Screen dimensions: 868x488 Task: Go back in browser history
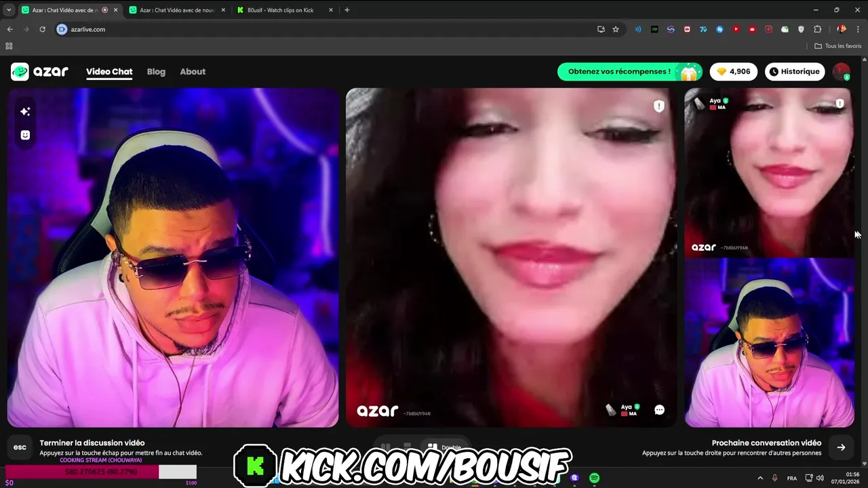click(x=10, y=29)
